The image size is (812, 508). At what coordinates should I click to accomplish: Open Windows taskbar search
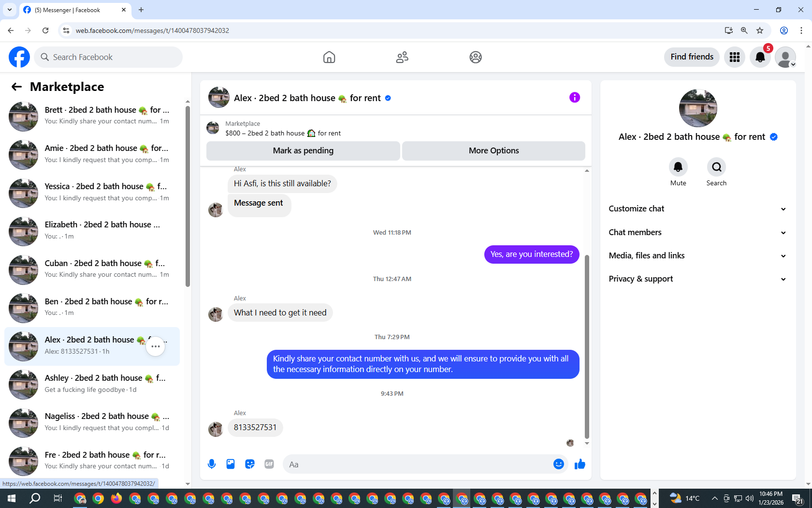click(35, 498)
